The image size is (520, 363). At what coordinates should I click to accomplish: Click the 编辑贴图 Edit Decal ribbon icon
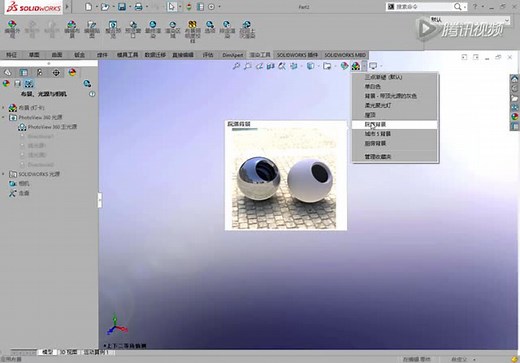(x=92, y=28)
